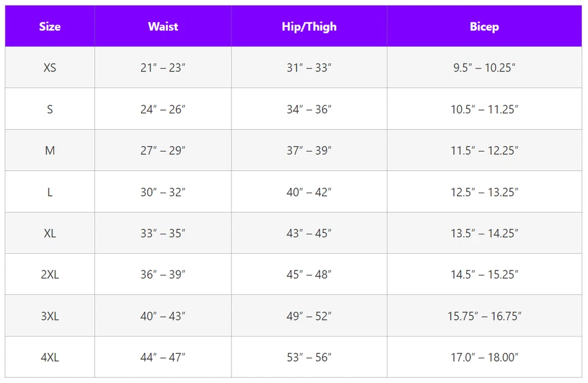Click the Hip/Thigh column header
Screen dimensions: 588x383
tap(309, 26)
